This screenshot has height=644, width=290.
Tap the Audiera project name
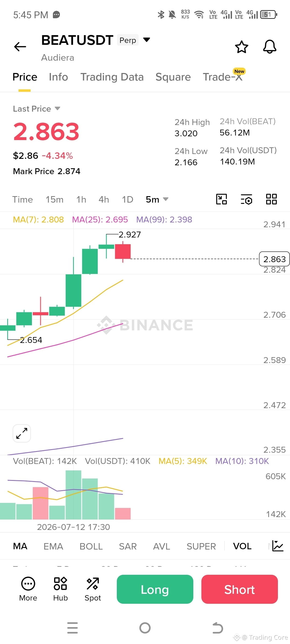click(58, 58)
